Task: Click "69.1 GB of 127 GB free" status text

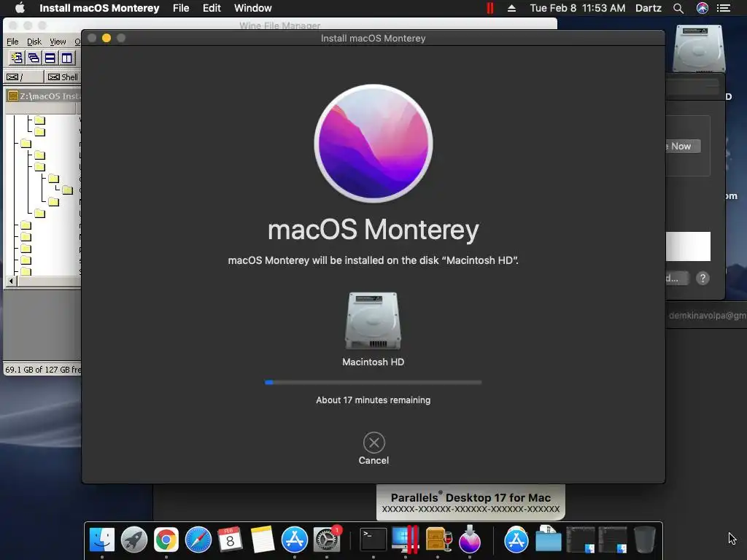Action: point(43,370)
